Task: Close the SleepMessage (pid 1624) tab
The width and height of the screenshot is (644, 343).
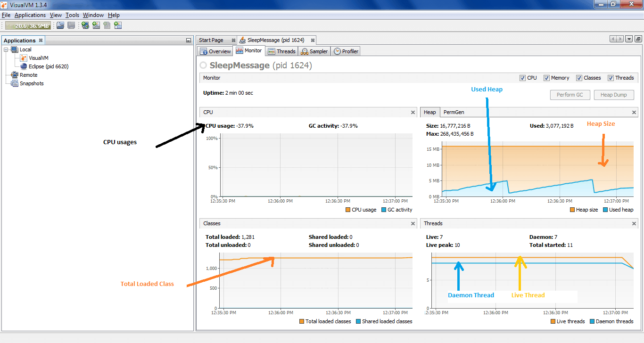Action: [312, 40]
